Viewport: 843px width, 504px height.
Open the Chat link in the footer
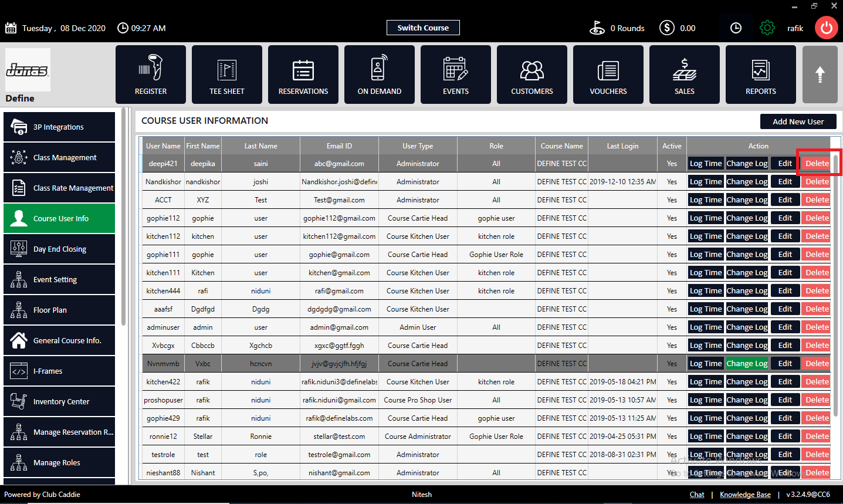697,495
